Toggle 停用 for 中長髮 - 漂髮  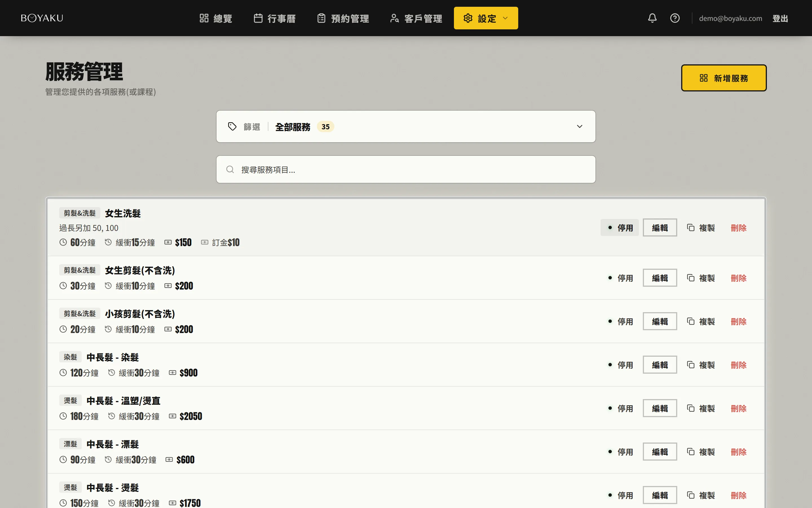tap(620, 452)
